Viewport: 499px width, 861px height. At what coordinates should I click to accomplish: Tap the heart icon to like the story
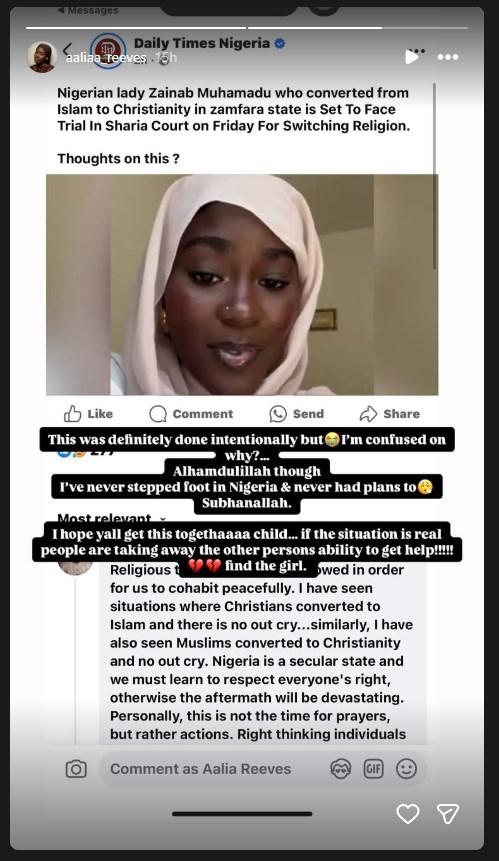pyautogui.click(x=408, y=814)
